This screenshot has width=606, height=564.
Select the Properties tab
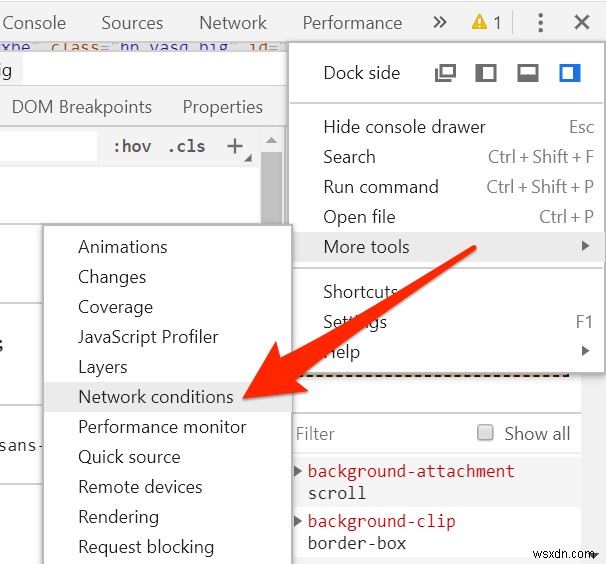pos(223,107)
